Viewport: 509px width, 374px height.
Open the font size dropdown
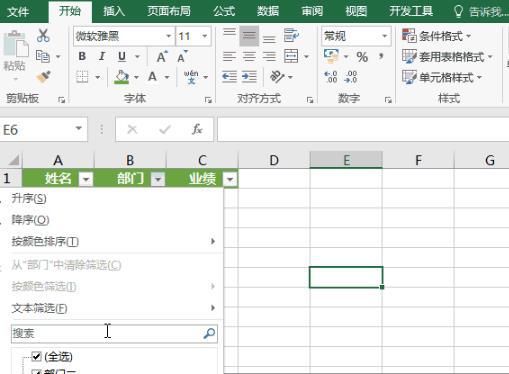(205, 36)
